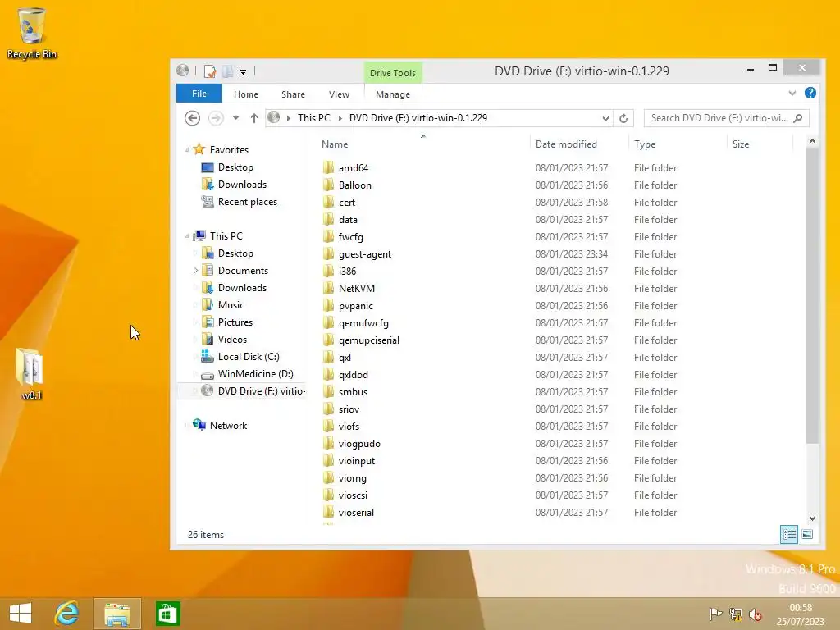Collapse the This PC tree node
Image resolution: width=840 pixels, height=630 pixels.
pos(187,235)
